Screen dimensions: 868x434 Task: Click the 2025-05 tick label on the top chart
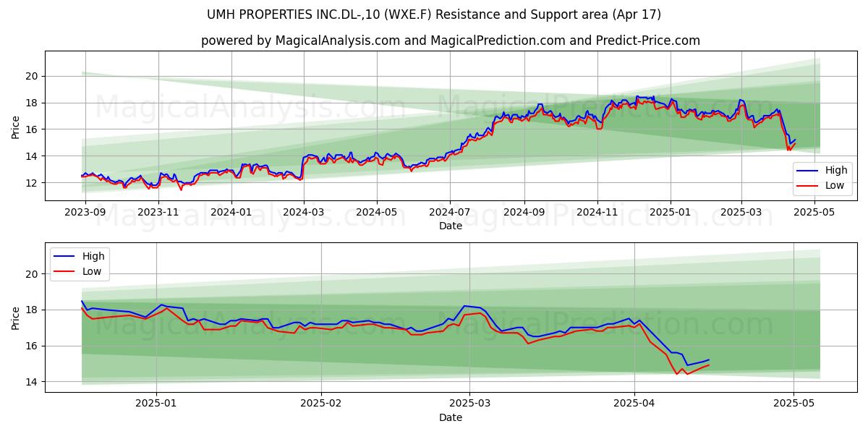(814, 213)
